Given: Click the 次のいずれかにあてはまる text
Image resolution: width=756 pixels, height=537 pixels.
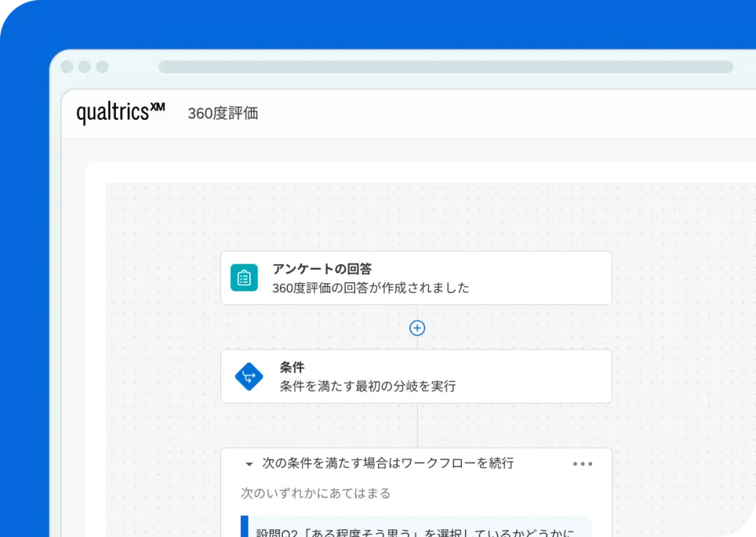Looking at the screenshot, I should (x=316, y=493).
